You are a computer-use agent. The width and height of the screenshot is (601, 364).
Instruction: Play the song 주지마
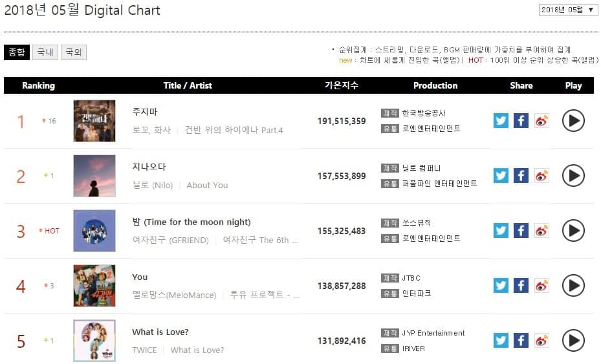point(573,121)
